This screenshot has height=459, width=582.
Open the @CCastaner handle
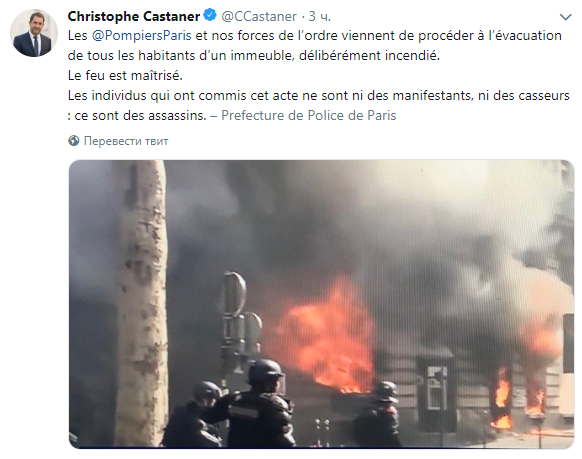tap(259, 17)
